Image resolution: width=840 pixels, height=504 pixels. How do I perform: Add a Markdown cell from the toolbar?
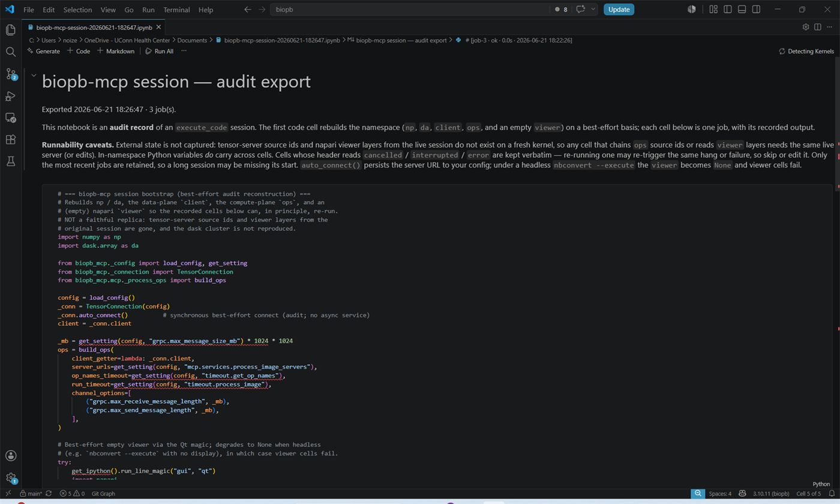(x=116, y=51)
